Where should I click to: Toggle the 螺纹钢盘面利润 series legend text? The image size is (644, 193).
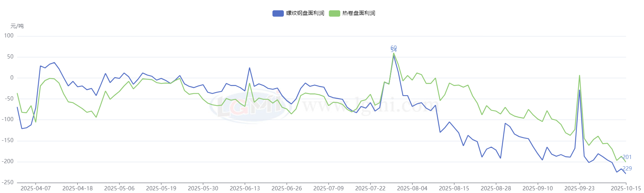(305, 13)
